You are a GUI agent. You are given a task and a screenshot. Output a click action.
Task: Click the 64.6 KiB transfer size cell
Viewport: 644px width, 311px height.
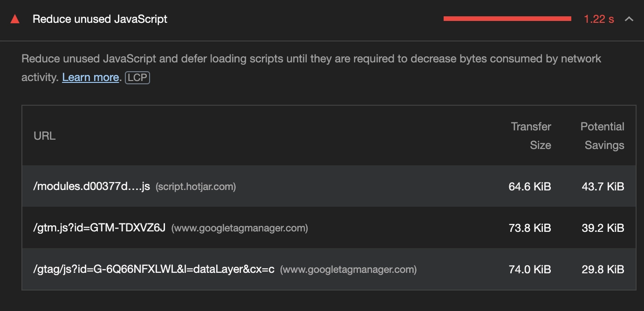(530, 187)
